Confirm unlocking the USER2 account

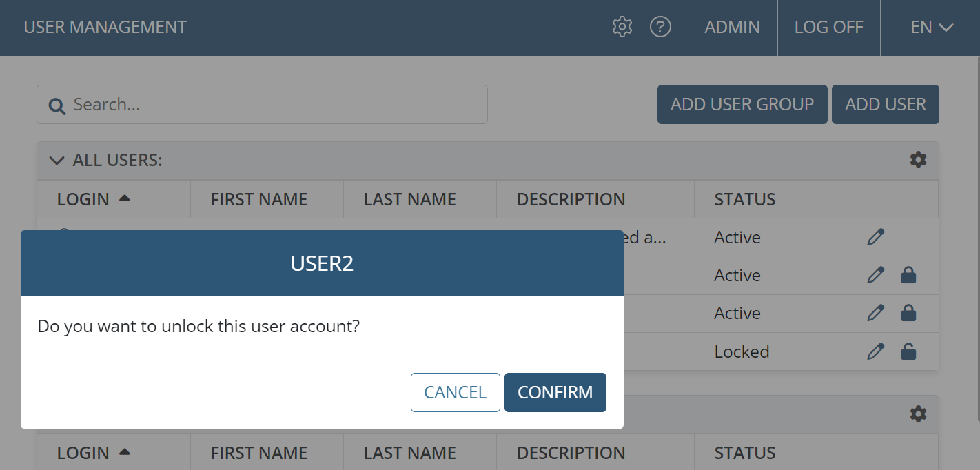(x=555, y=392)
